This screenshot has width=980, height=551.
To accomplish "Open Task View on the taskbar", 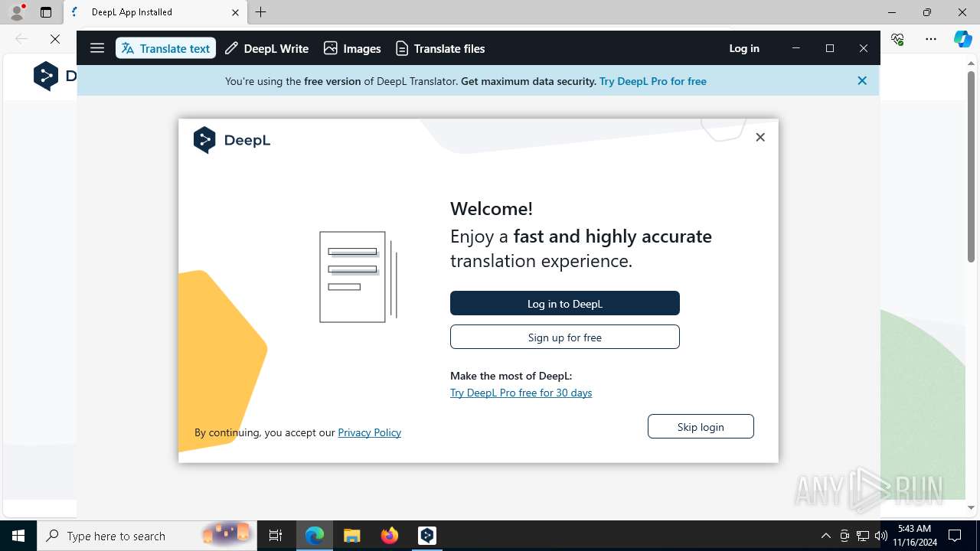I will point(276,536).
